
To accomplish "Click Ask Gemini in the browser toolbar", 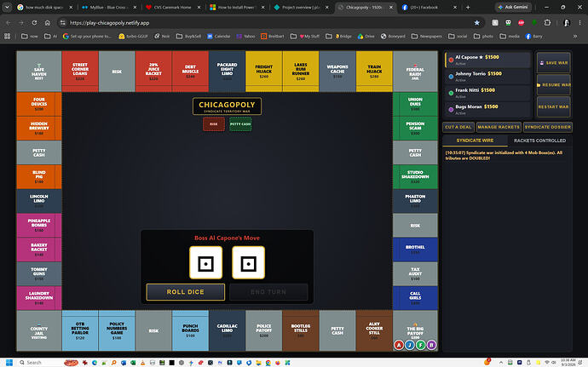I will tap(513, 7).
